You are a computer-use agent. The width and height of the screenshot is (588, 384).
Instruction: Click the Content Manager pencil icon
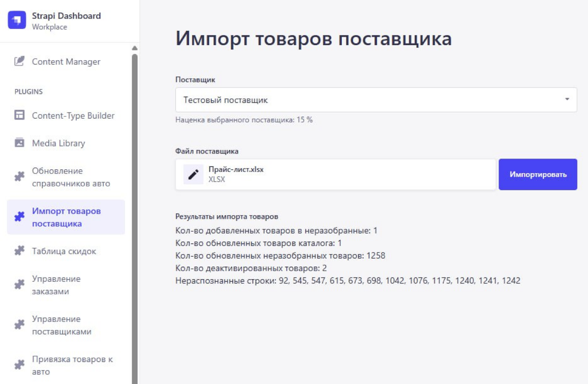pos(19,62)
